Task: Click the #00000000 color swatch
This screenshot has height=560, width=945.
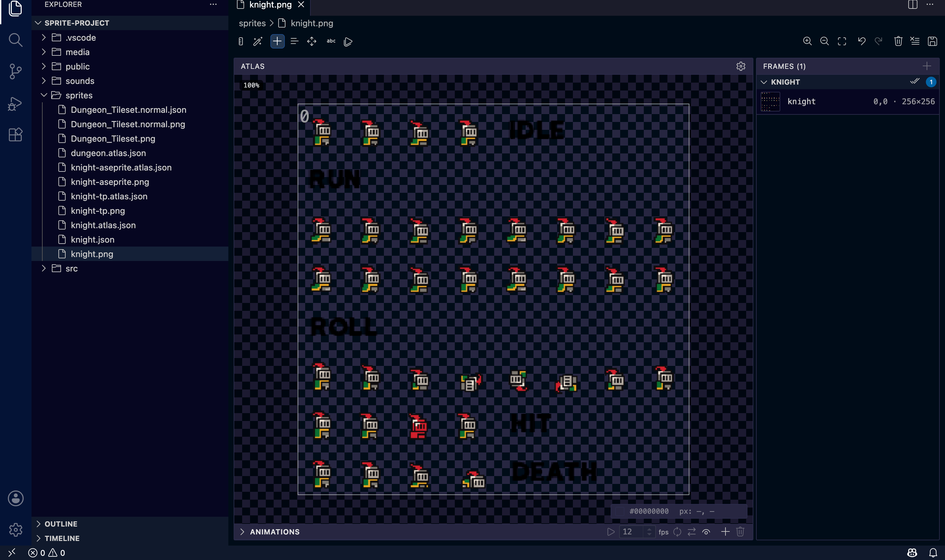Action: tap(619, 511)
